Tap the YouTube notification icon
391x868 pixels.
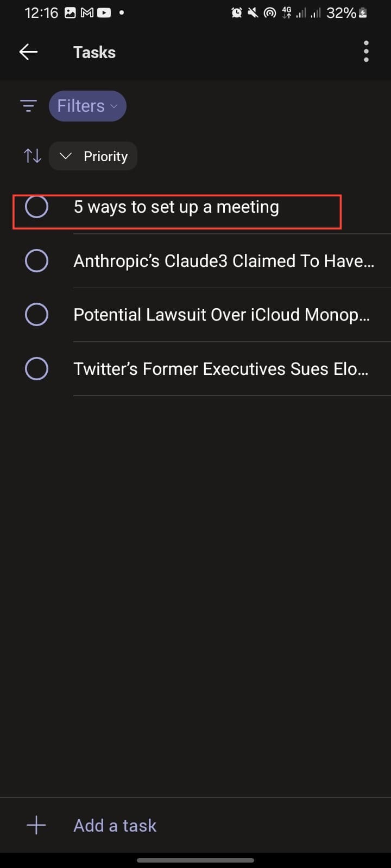[104, 12]
